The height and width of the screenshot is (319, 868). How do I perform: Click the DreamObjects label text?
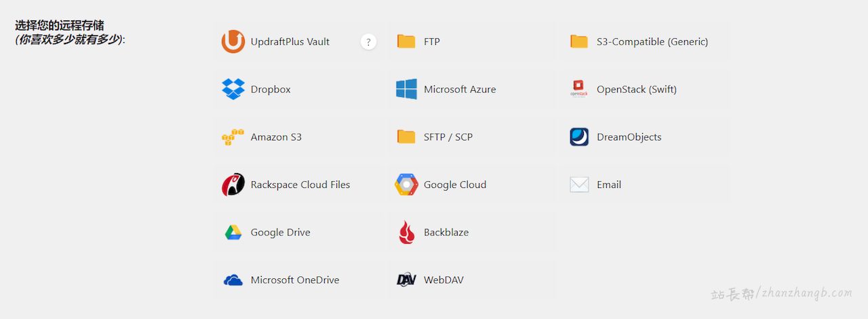point(629,137)
